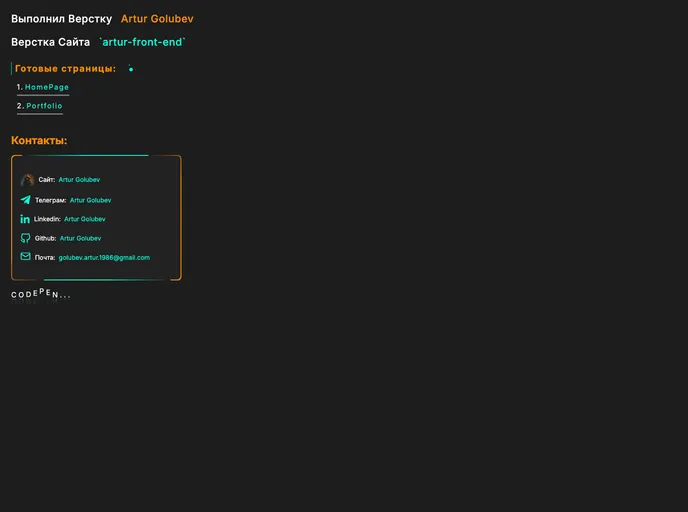Click the Выполнил Верстку label
Viewport: 688px width, 512px height.
click(x=61, y=19)
